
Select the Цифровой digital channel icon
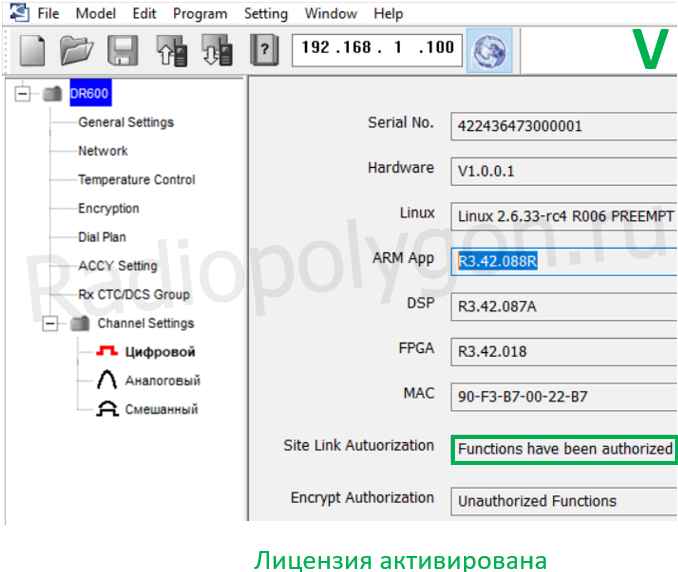106,352
